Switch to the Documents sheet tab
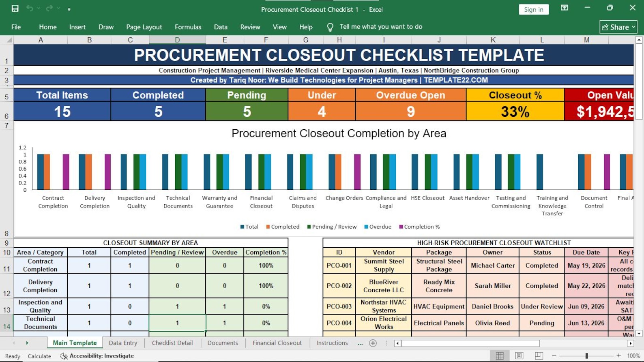 pyautogui.click(x=223, y=343)
